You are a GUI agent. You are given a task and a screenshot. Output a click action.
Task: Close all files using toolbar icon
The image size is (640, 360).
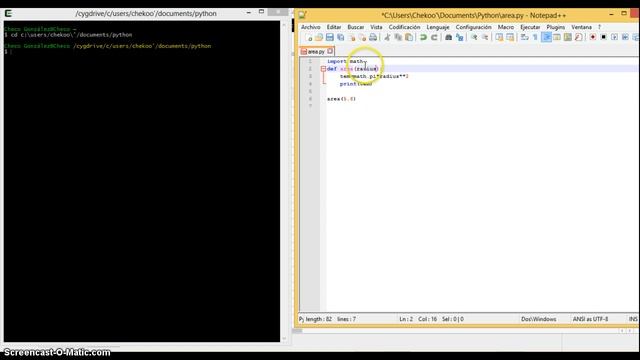[362, 38]
